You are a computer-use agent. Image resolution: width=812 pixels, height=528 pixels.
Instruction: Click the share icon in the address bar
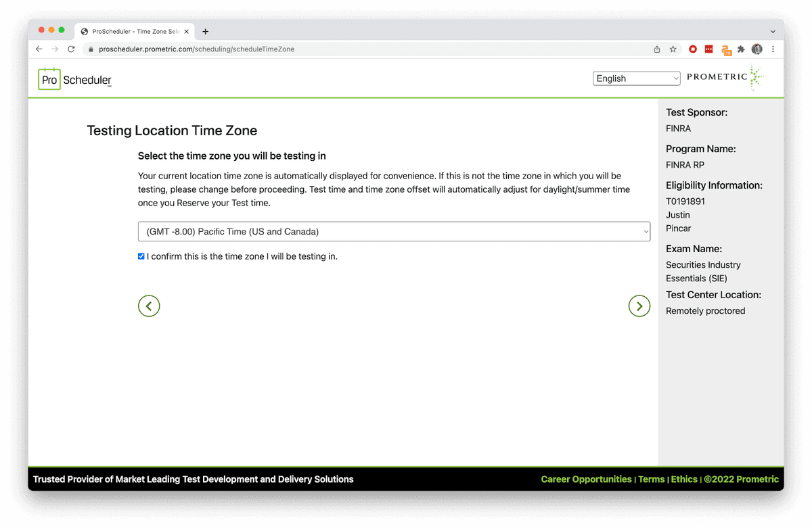tap(656, 49)
